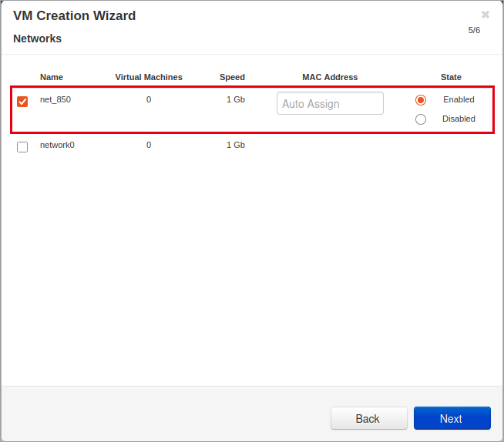Check the network0 checkbox
The image size is (504, 442).
(22, 147)
